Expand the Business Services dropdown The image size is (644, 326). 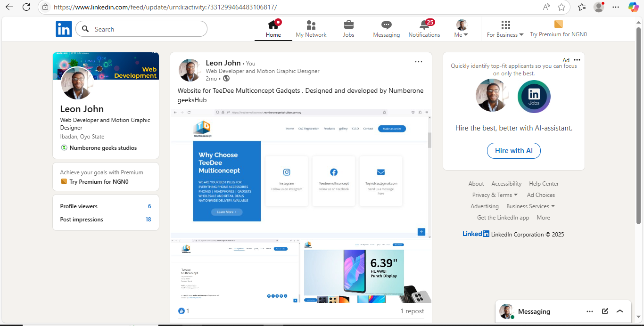pyautogui.click(x=530, y=206)
